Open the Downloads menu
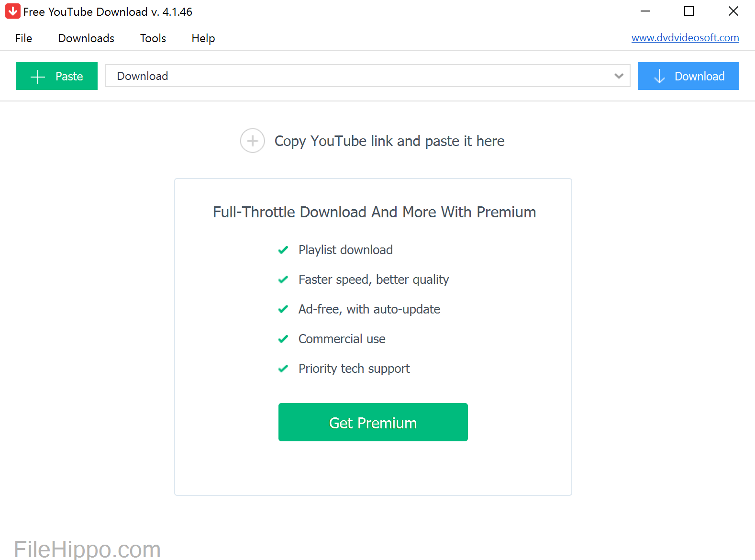Image resolution: width=755 pixels, height=560 pixels. click(x=86, y=38)
